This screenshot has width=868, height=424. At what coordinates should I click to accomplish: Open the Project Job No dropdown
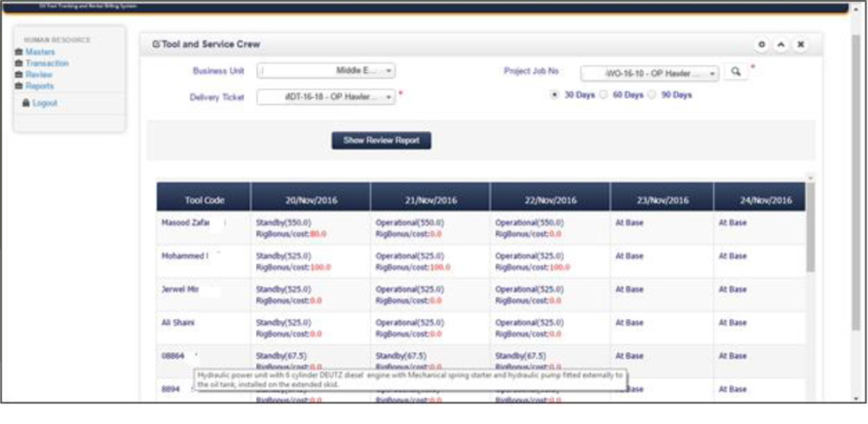[x=649, y=74]
